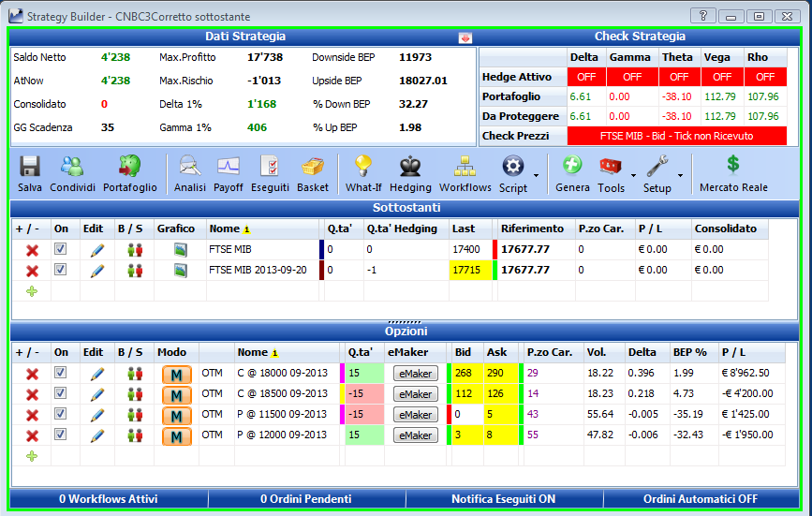Viewport: 812px width, 516px height.
Task: Open the What-If lightbulb tool
Action: [x=363, y=167]
